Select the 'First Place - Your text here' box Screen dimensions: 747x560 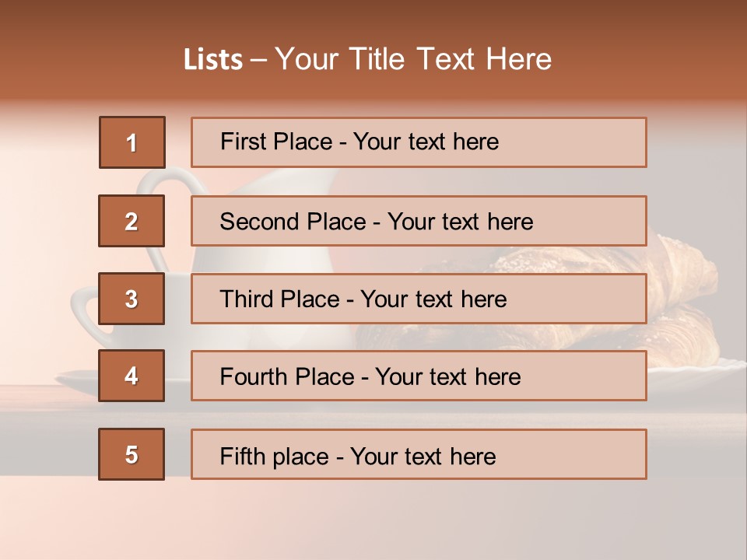(x=419, y=142)
